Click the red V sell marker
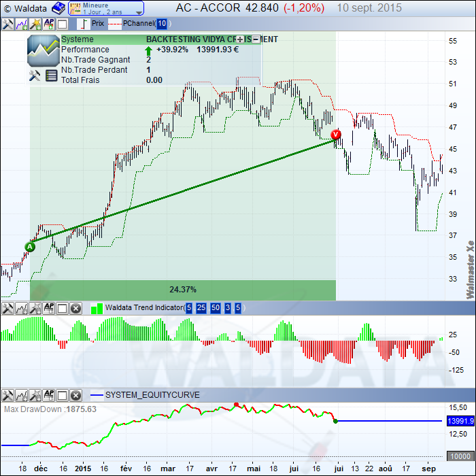This screenshot has height=476, width=476. pos(336,134)
